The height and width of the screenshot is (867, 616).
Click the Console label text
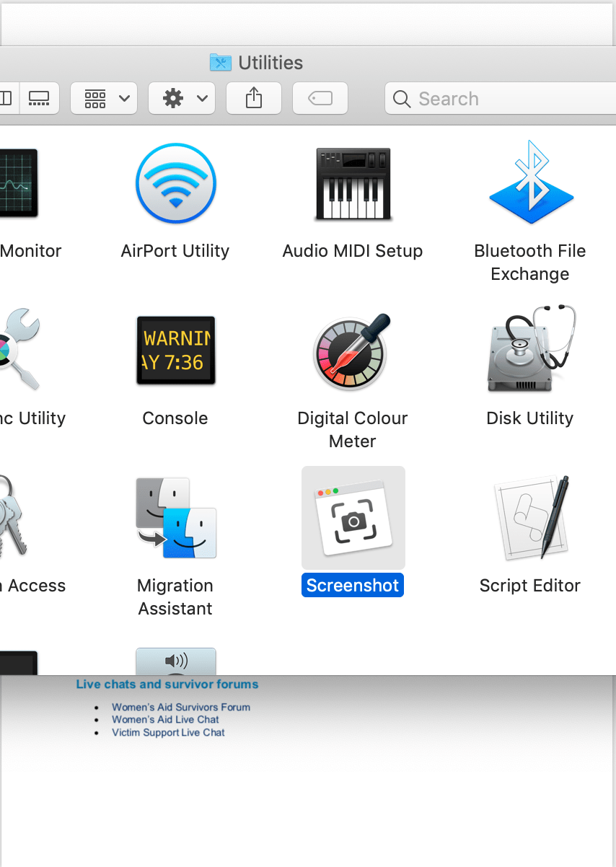click(x=175, y=418)
